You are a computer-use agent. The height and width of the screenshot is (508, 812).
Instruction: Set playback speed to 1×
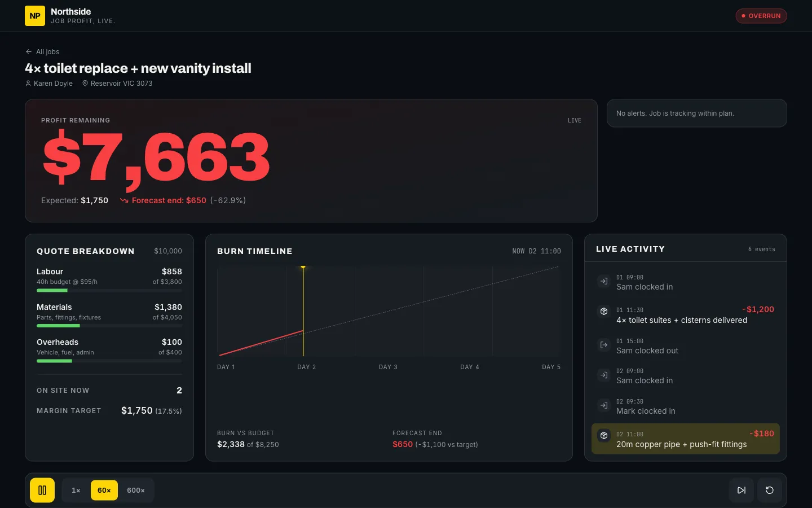[76, 490]
